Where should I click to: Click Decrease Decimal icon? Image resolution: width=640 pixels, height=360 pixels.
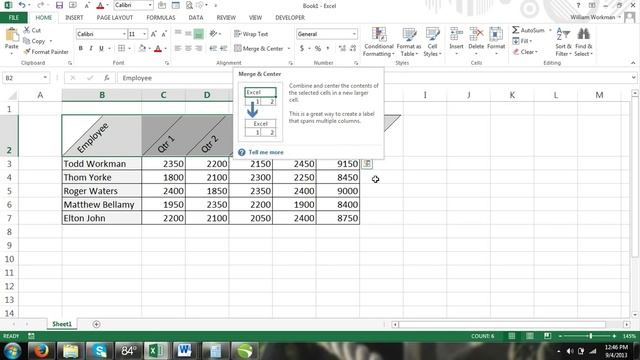pos(353,49)
